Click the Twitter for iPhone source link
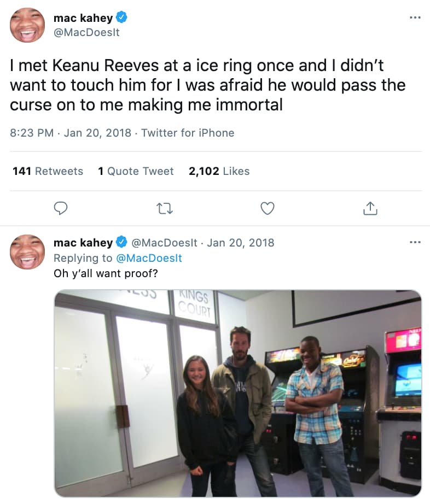The height and width of the screenshot is (504, 430). click(188, 133)
